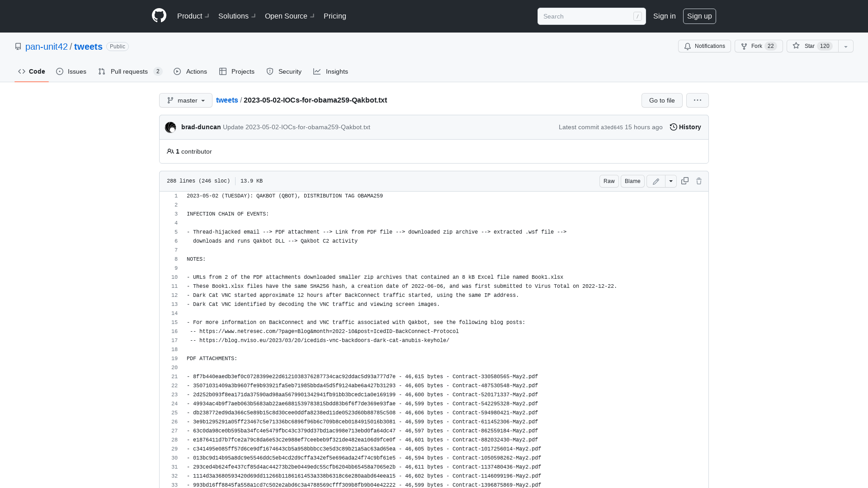Switch to the Issues tab
The width and height of the screenshot is (868, 488).
[71, 71]
